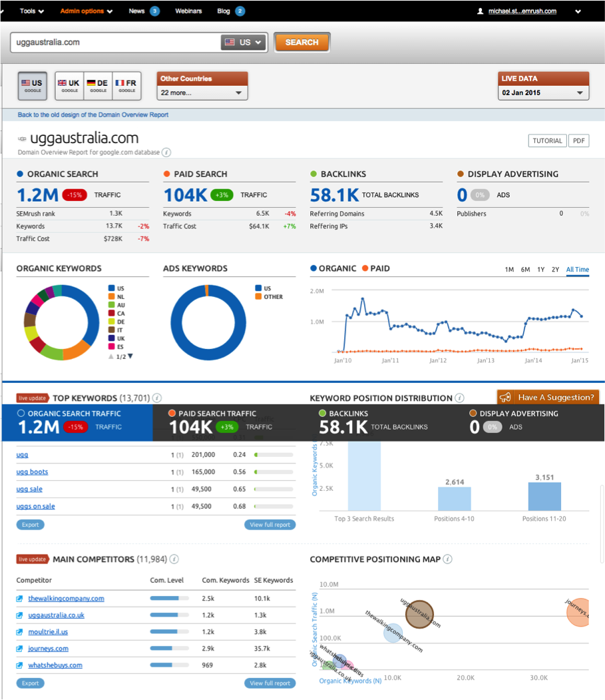This screenshot has height=700, width=605.
Task: Switch to the Backlinks sticky bar tab
Action: (379, 422)
